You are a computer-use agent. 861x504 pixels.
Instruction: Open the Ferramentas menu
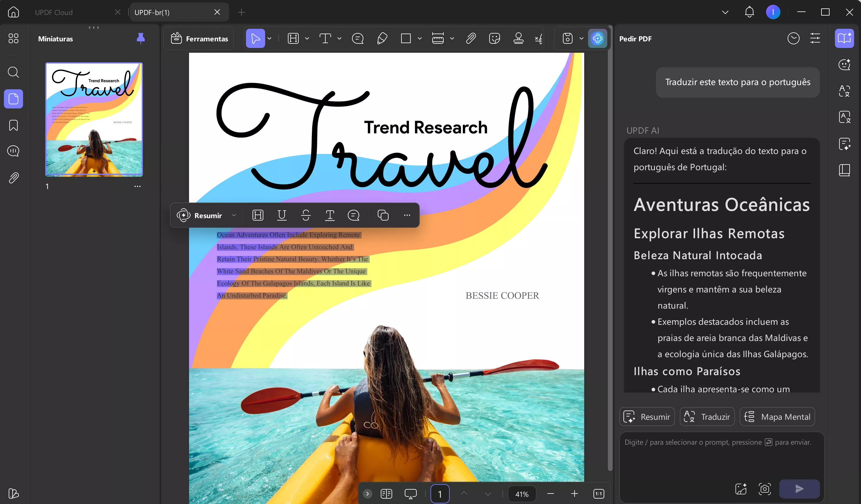[200, 38]
